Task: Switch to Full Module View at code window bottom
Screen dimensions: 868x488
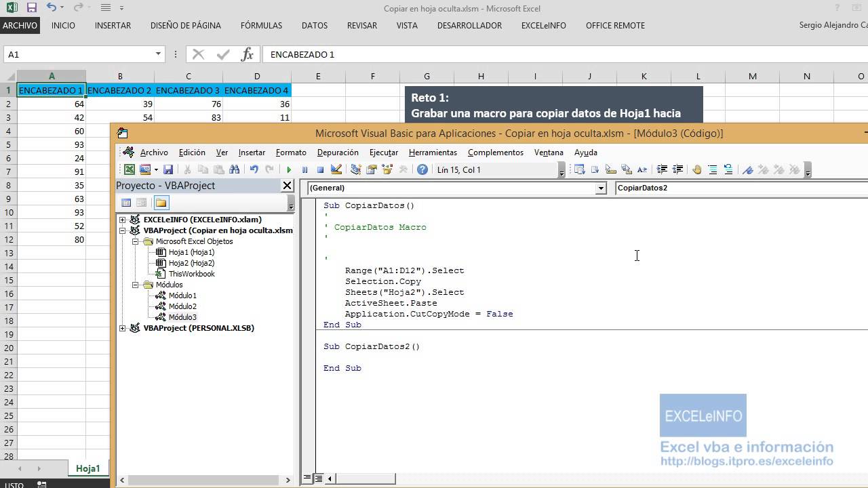Action: (319, 479)
